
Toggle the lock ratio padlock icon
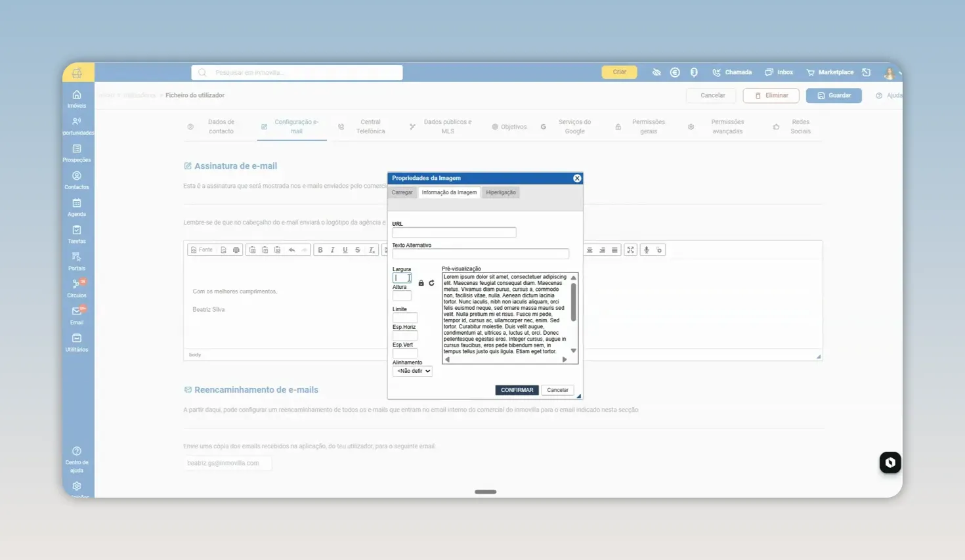point(421,283)
